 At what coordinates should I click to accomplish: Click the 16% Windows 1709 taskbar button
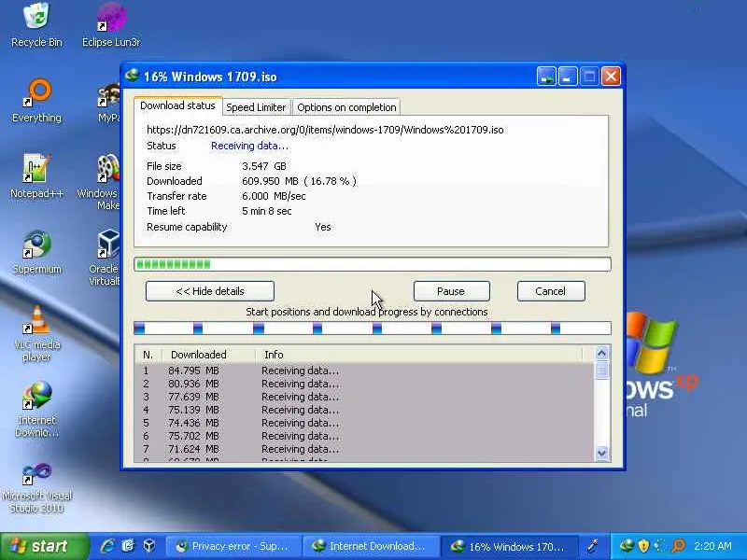(x=509, y=546)
